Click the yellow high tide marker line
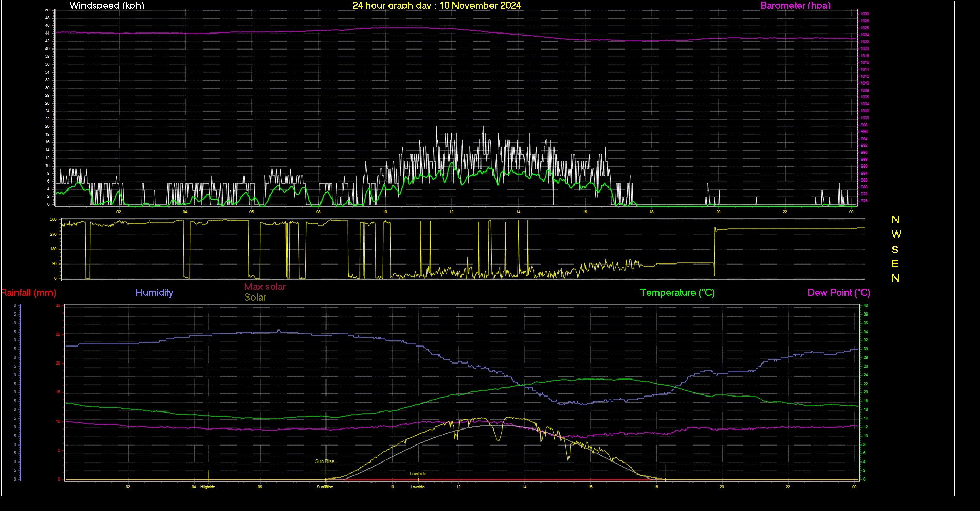 209,475
